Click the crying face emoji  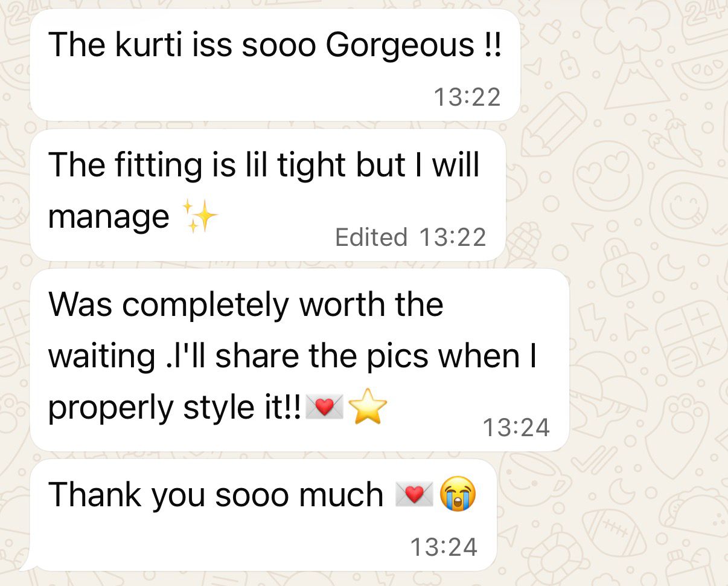(458, 495)
